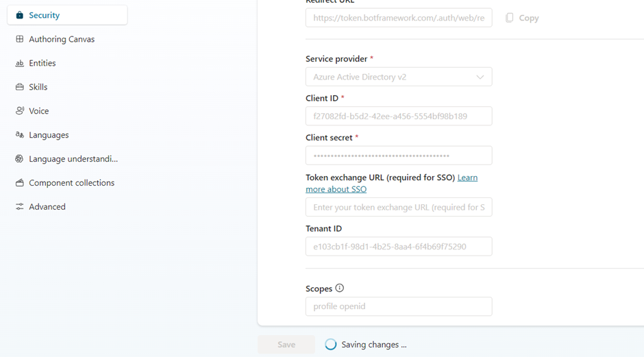
Task: Click the copy icon beside Redirect URL
Action: pos(509,18)
